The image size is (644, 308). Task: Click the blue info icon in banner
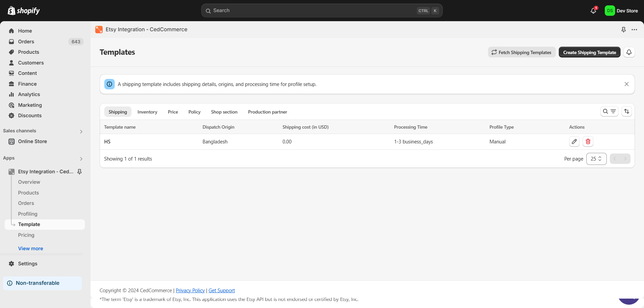[x=109, y=84]
